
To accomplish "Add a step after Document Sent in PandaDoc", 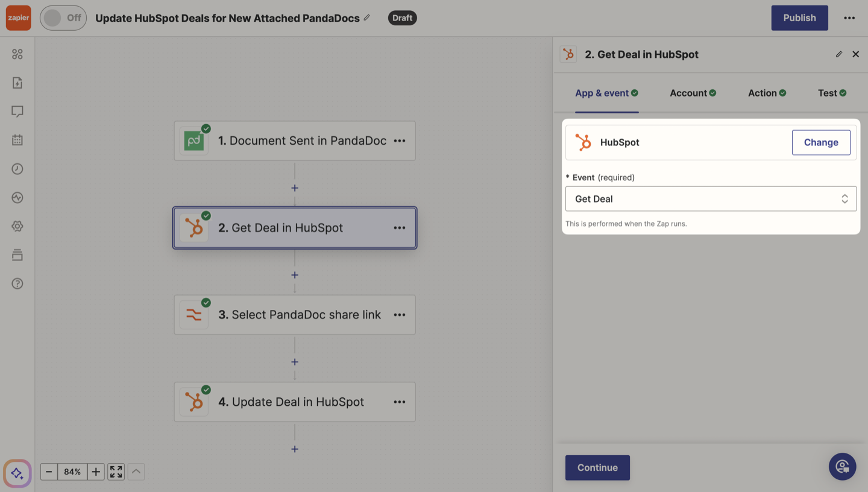I will click(x=295, y=188).
